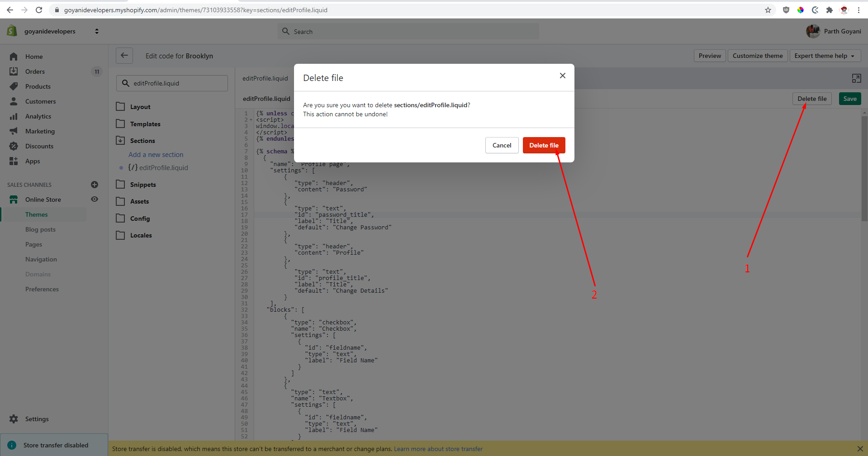The height and width of the screenshot is (456, 868).
Task: Open Domains under Online Store
Action: [38, 274]
